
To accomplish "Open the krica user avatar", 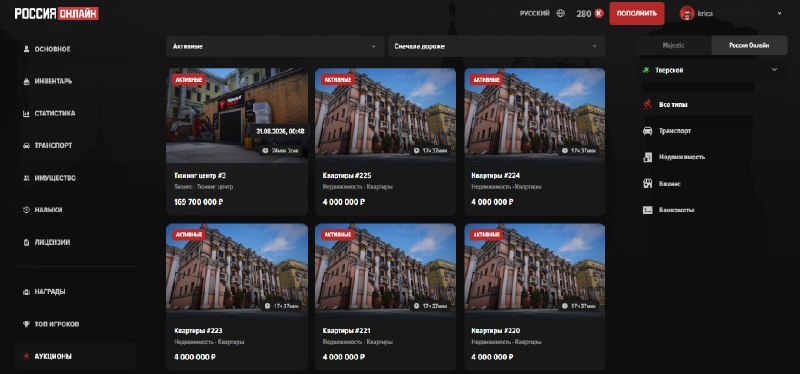I will pos(687,13).
